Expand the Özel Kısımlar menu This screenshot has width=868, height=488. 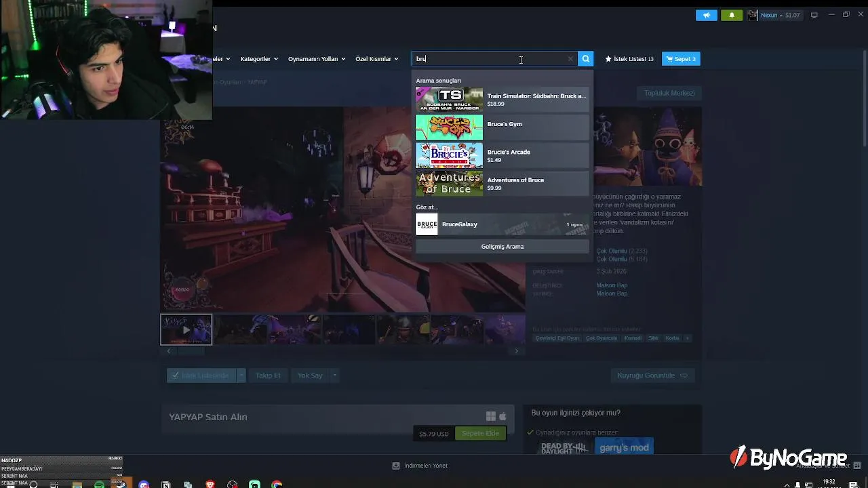point(376,59)
